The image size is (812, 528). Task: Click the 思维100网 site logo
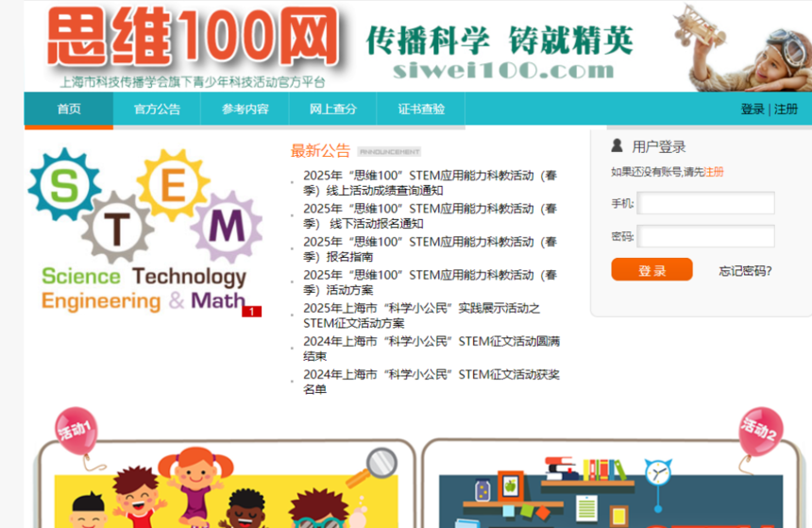(194, 37)
